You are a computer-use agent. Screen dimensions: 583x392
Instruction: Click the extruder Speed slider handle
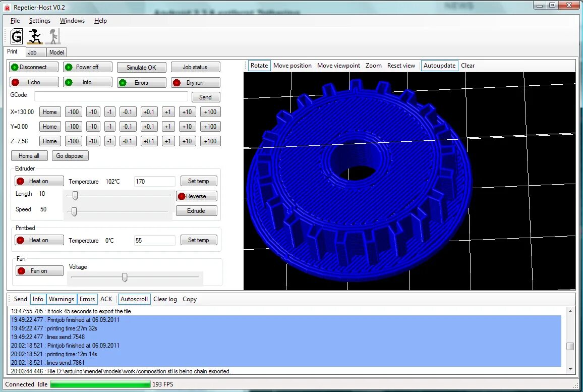pos(74,211)
